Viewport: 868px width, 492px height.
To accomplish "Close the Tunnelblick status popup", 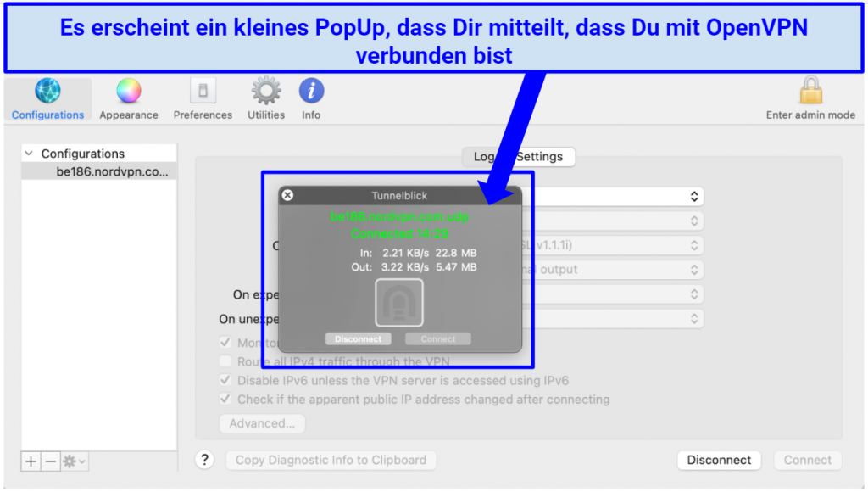I will pos(287,195).
